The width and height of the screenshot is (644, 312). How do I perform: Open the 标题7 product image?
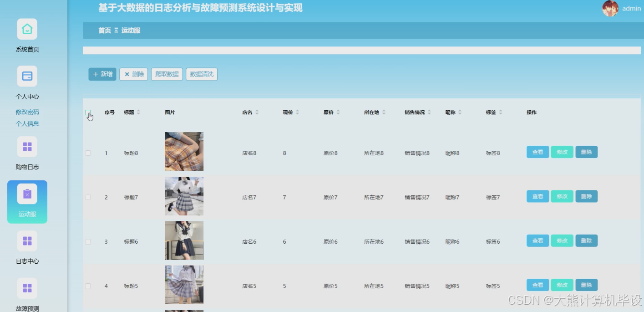(x=184, y=196)
